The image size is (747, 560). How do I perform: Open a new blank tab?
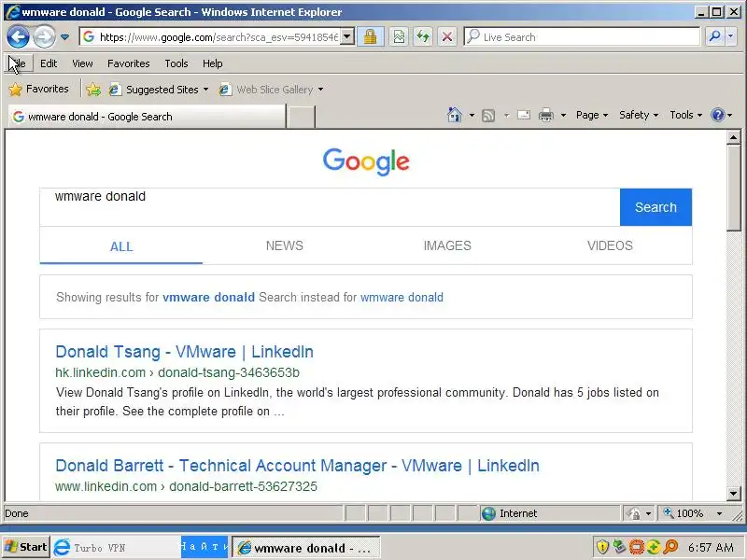(x=302, y=118)
